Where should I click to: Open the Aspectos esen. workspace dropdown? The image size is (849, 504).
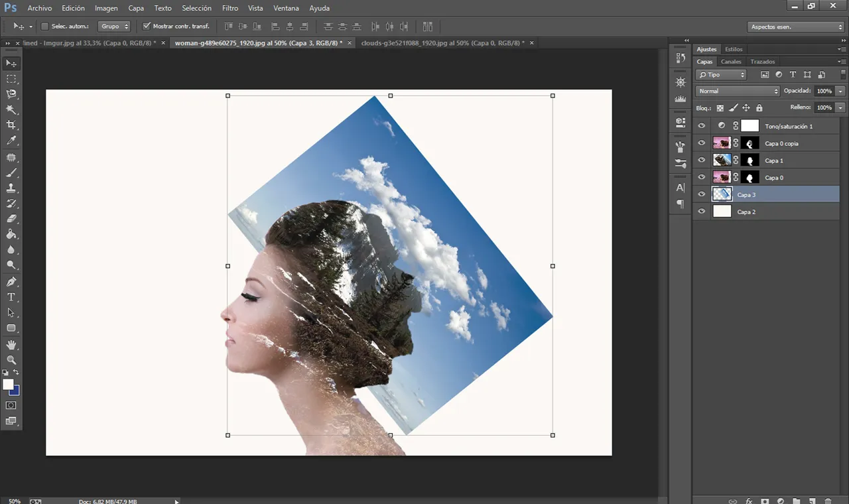point(796,27)
